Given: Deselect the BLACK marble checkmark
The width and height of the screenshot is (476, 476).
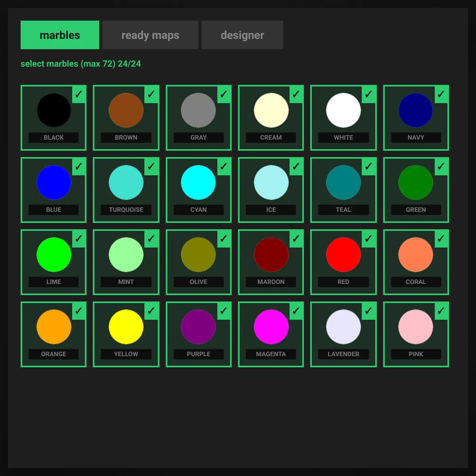Looking at the screenshot, I should point(78,94).
